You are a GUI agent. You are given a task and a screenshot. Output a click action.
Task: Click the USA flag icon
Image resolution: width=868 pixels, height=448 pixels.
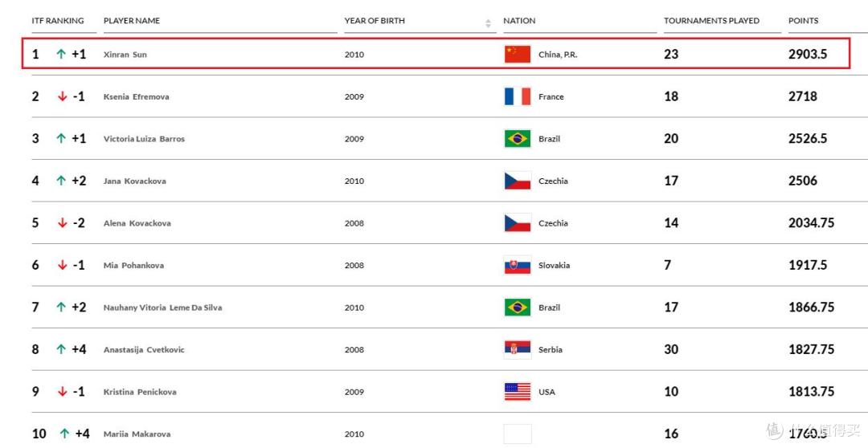[518, 392]
